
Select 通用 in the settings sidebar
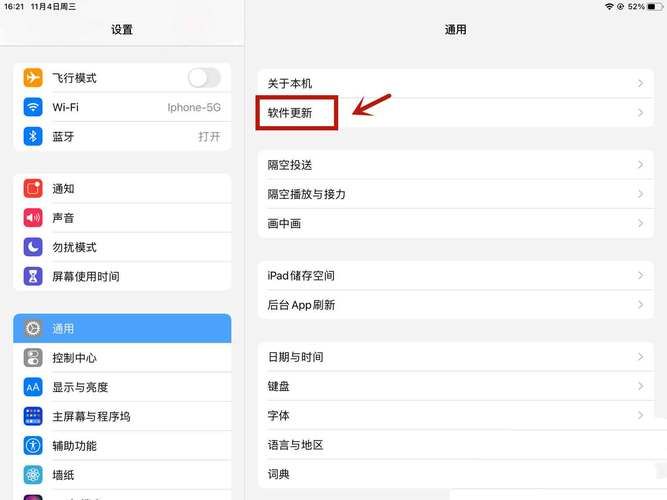pos(122,329)
